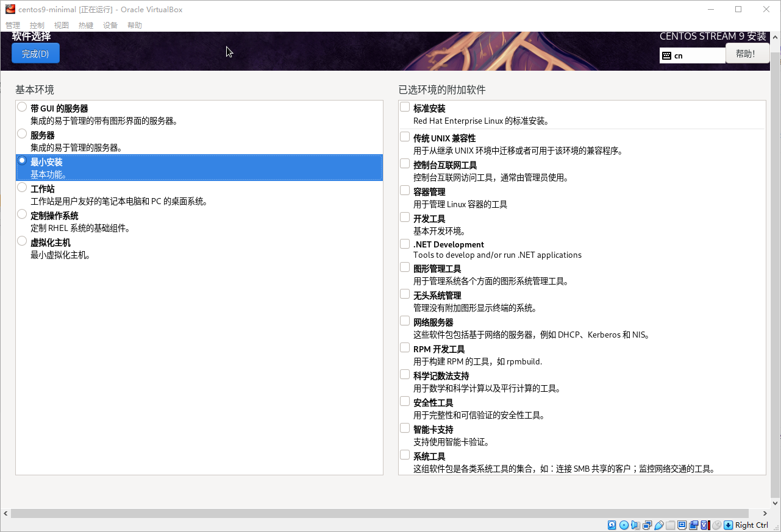
Task: Click the 完成(D) done button
Action: tap(35, 54)
